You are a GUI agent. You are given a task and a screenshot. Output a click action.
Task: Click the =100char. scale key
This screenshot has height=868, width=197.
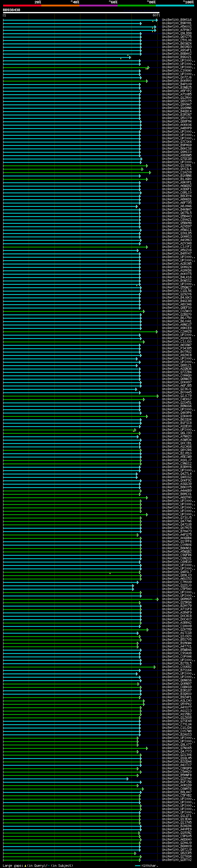(x=147, y=865)
